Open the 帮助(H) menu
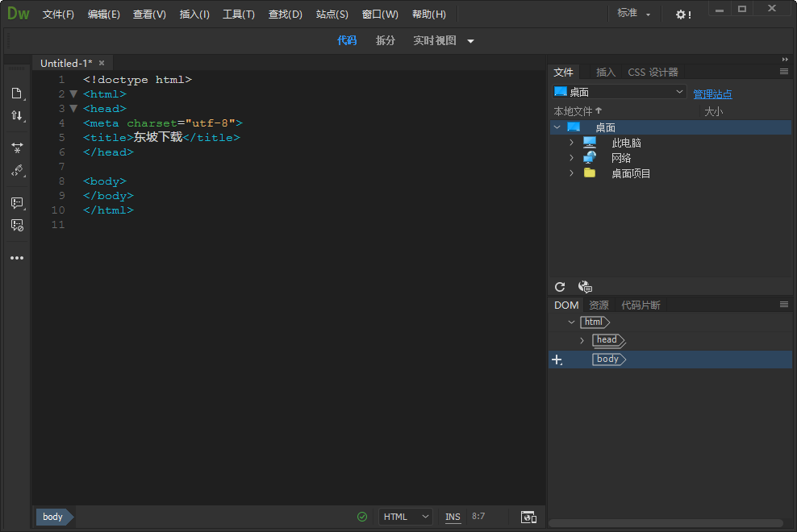The width and height of the screenshot is (797, 532). coord(429,15)
